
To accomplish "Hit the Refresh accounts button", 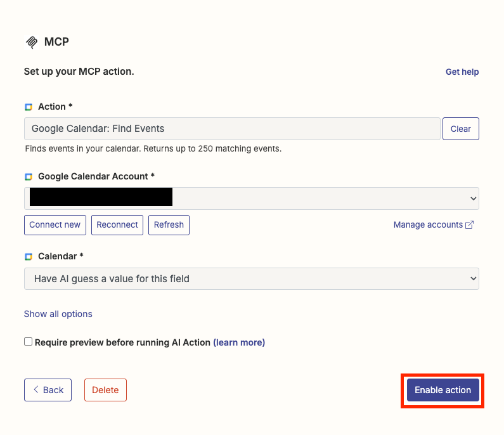I will (x=169, y=225).
